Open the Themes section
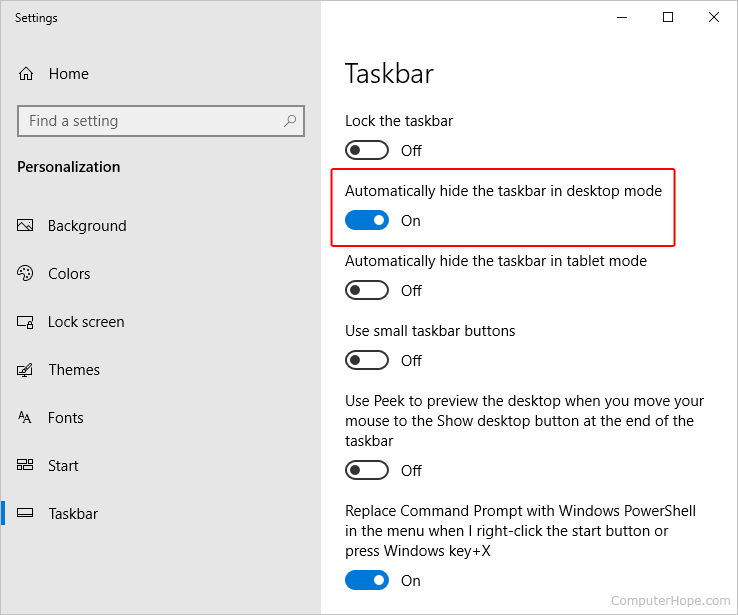This screenshot has width=738, height=615. tap(74, 370)
